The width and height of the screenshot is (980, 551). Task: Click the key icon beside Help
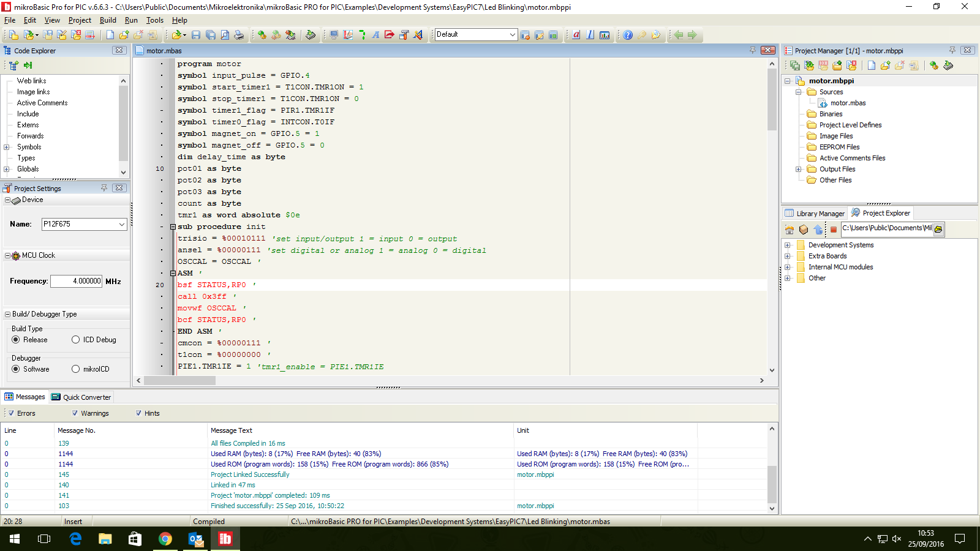click(x=642, y=35)
